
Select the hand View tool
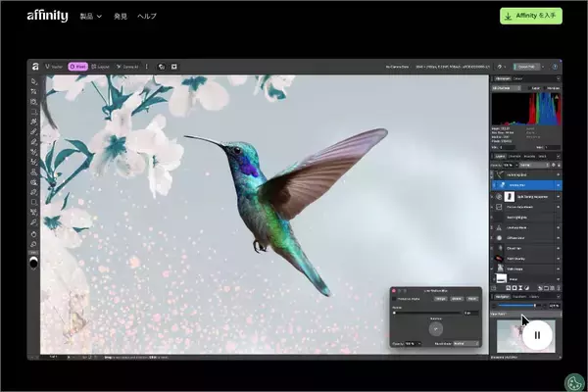click(x=33, y=234)
